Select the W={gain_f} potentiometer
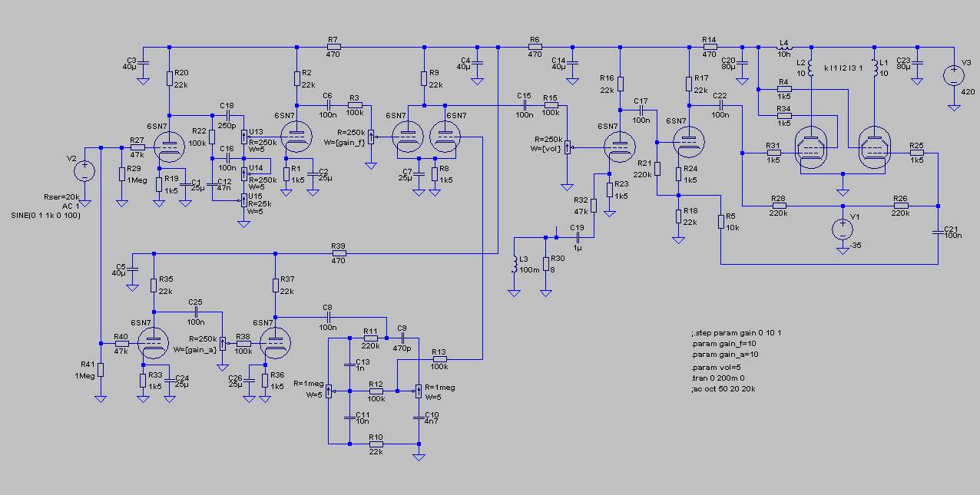This screenshot has height=495, width=980. [x=371, y=137]
